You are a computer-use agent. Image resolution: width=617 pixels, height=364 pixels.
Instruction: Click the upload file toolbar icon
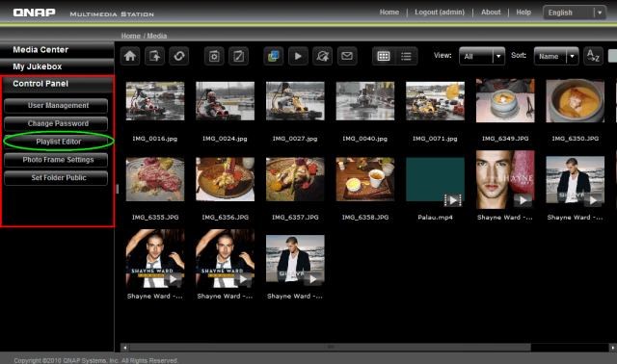[154, 56]
